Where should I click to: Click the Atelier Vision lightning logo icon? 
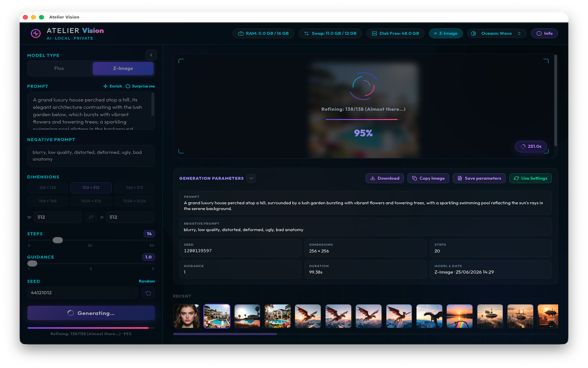(35, 34)
